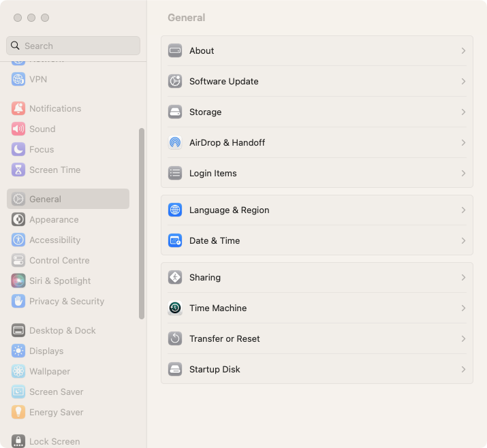Open the Wallpaper flower icon
This screenshot has height=448, width=487.
[x=18, y=371]
